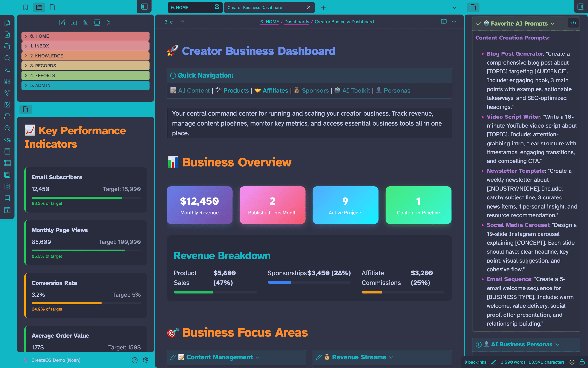Switch to the 0. HOME tab
The height and width of the screenshot is (368, 588).
tap(195, 7)
